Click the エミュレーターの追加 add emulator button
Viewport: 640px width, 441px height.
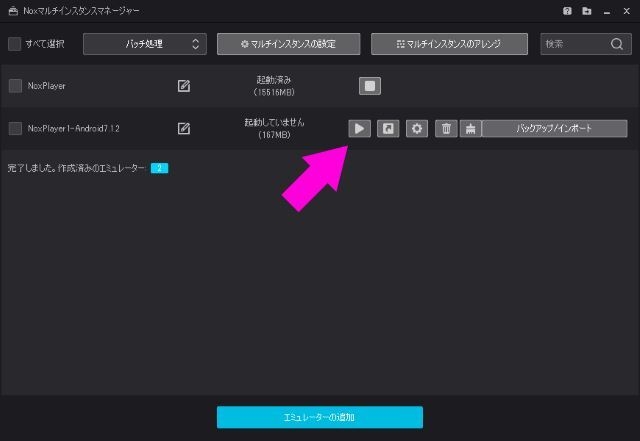coord(320,417)
